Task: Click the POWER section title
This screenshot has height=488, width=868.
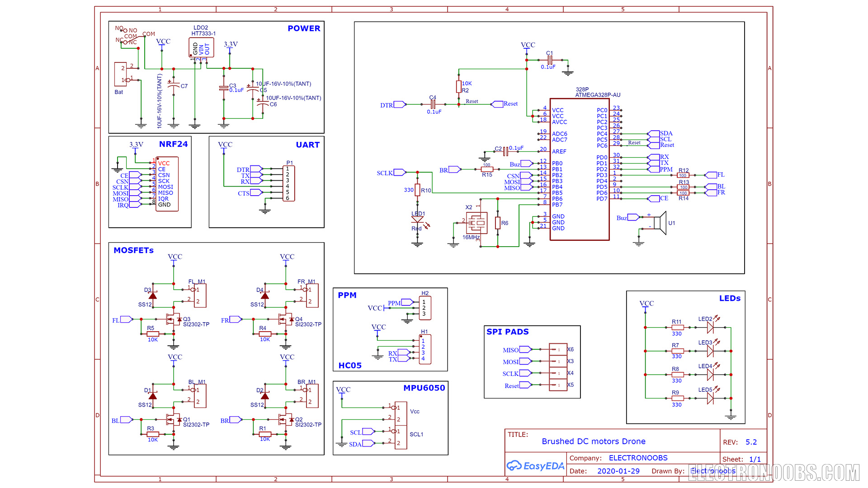Action: click(x=304, y=28)
